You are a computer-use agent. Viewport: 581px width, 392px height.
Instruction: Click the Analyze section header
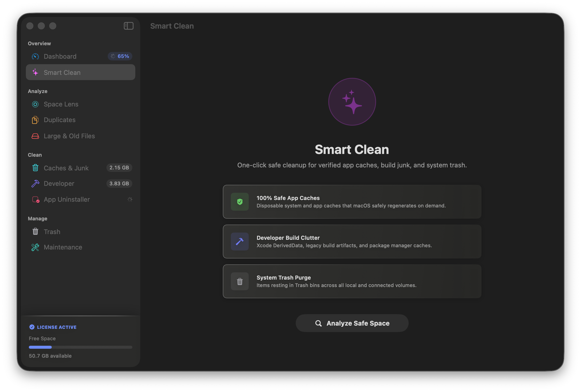click(38, 91)
